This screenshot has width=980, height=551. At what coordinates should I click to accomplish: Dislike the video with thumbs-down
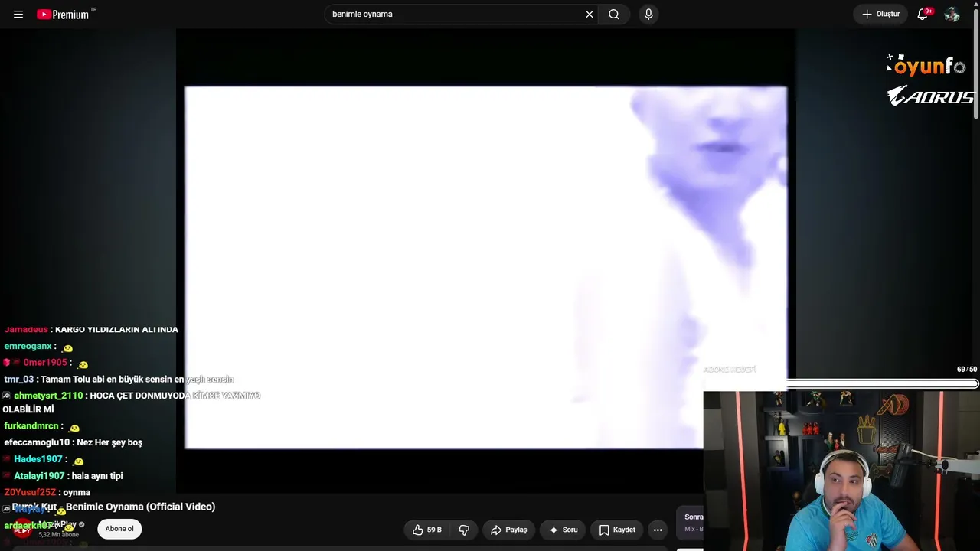[464, 530]
